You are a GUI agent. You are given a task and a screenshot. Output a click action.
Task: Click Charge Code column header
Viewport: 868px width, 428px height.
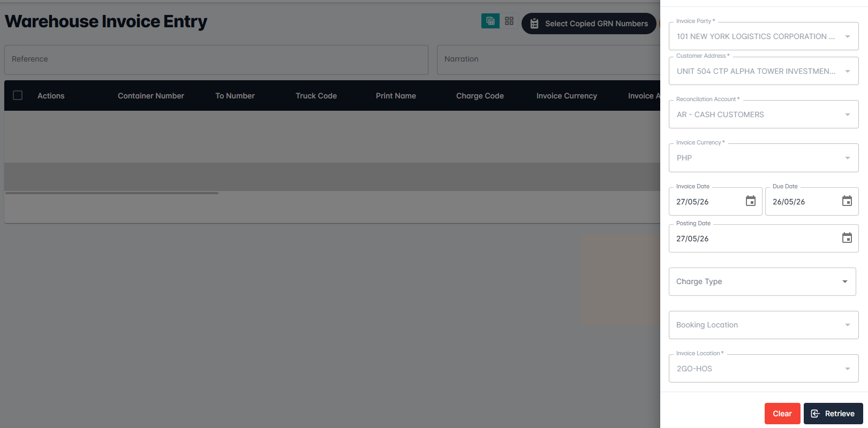tap(480, 96)
